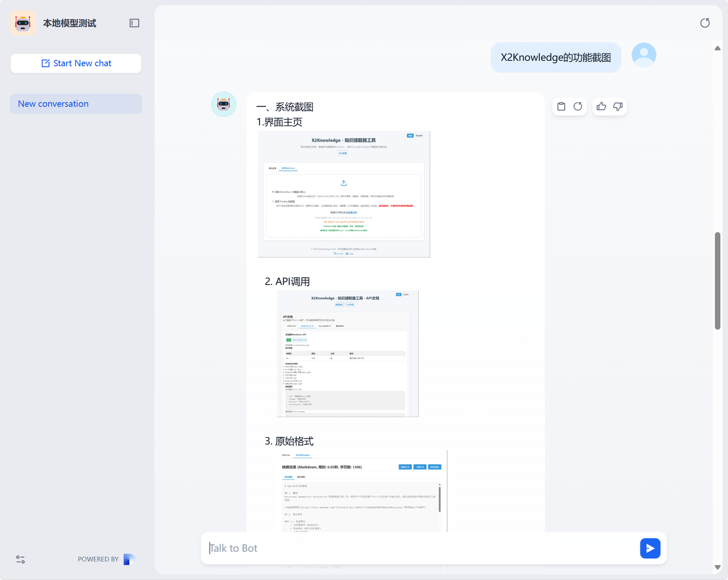Screen dimensions: 728x580
Task: Click the 1.界面主页 heading text
Action: pos(279,122)
